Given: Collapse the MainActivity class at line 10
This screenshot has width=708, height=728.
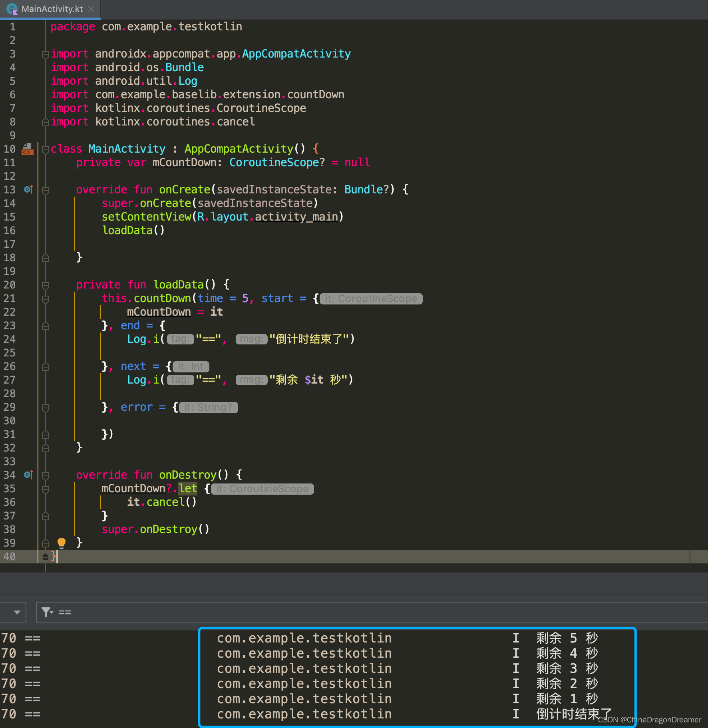Looking at the screenshot, I should point(46,149).
